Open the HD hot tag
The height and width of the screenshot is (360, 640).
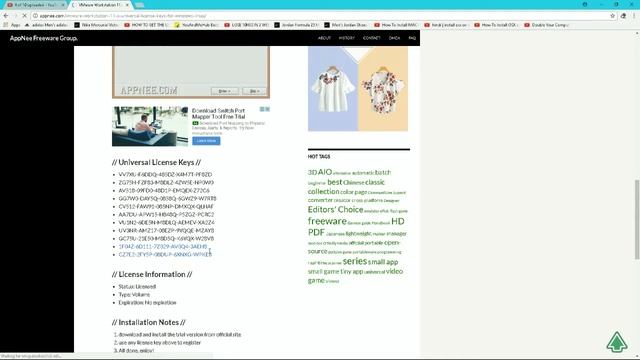pyautogui.click(x=398, y=221)
